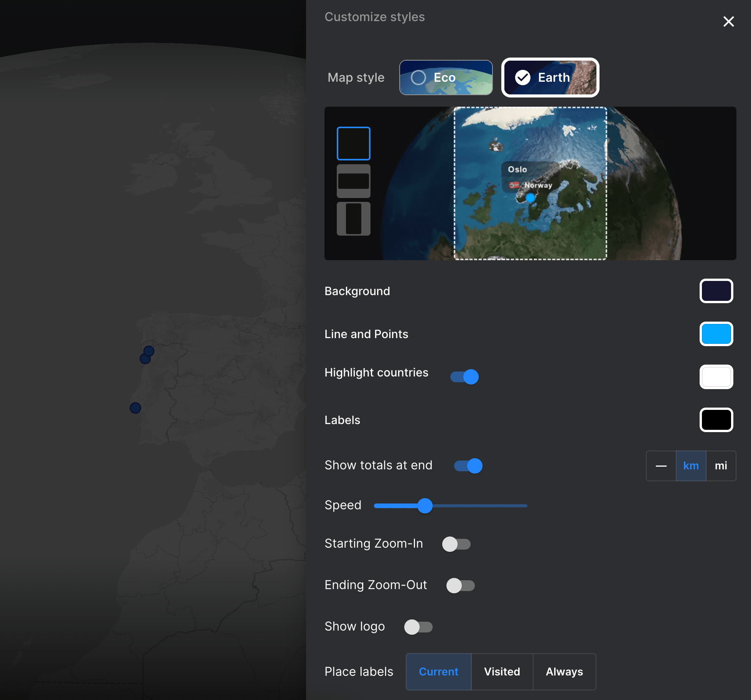Turn off Show totals at end
The height and width of the screenshot is (700, 751).
(x=468, y=466)
